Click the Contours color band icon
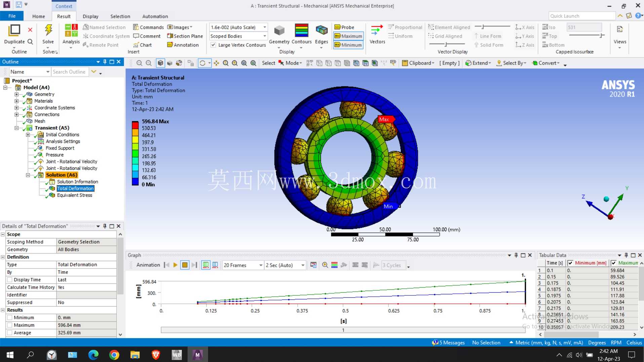The height and width of the screenshot is (362, 644). tap(301, 30)
